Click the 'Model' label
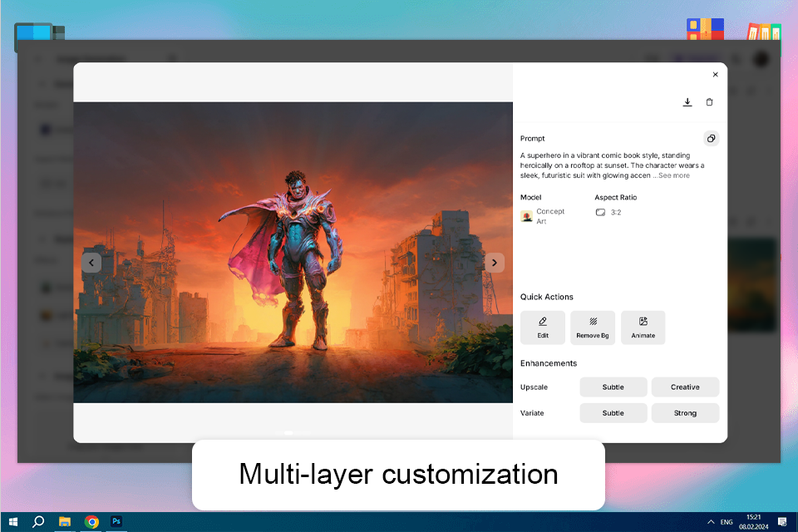 (x=531, y=197)
